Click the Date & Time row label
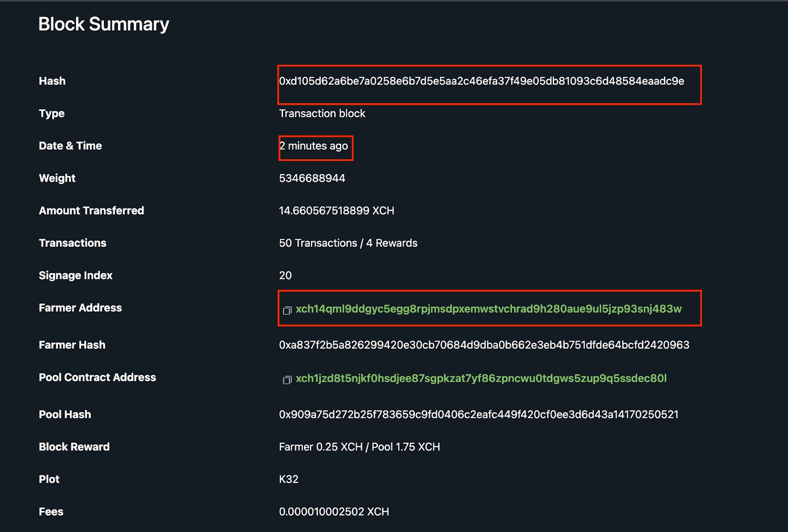This screenshot has width=788, height=532. tap(70, 146)
